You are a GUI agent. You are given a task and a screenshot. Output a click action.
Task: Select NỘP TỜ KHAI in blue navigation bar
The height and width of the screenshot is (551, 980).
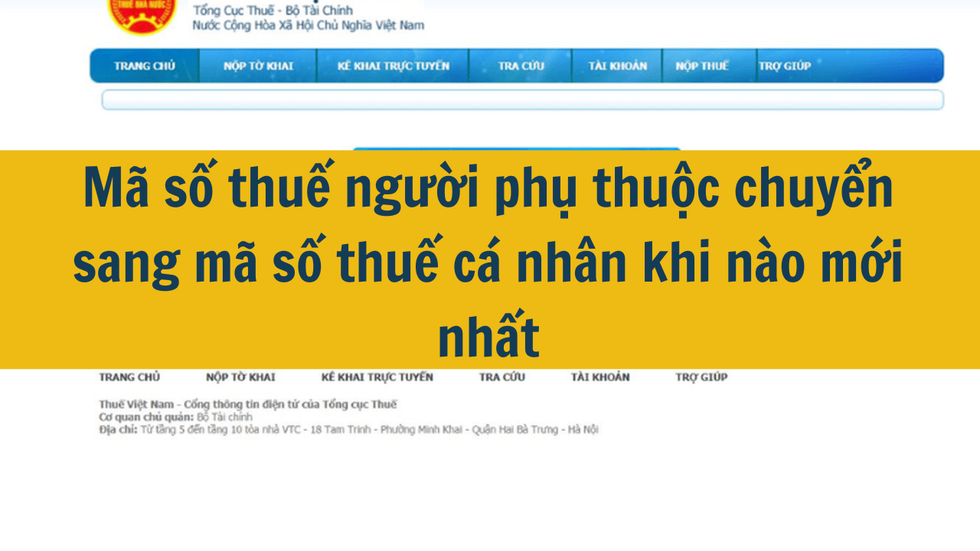coord(258,66)
